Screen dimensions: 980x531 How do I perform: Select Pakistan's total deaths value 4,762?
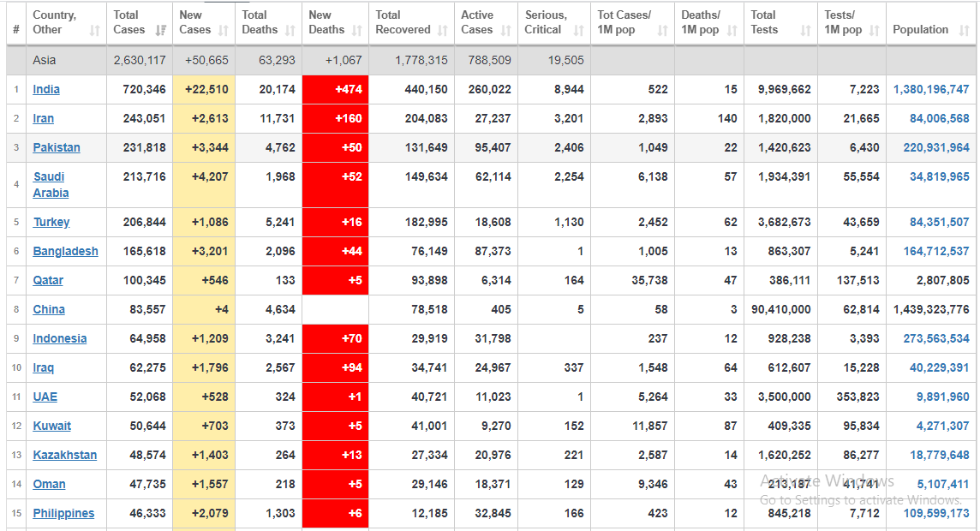click(280, 147)
